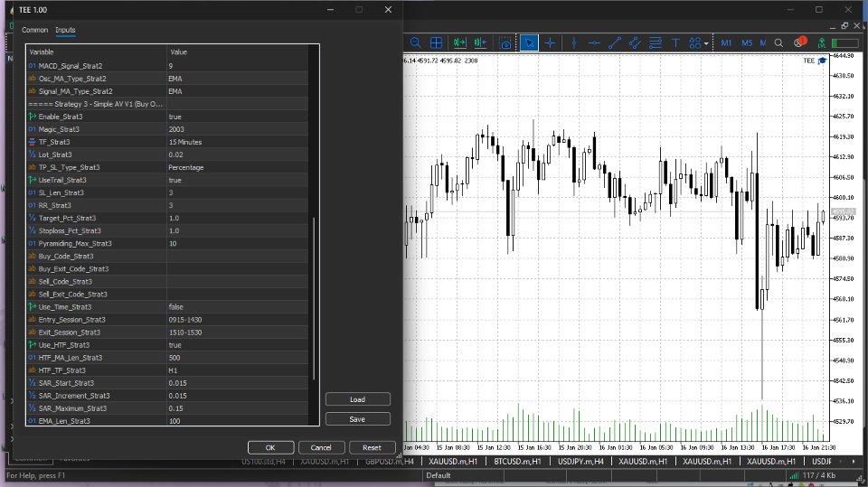Screen dimensions: 868x487
Task: Click the tile windows grid icon
Action: coord(436,43)
